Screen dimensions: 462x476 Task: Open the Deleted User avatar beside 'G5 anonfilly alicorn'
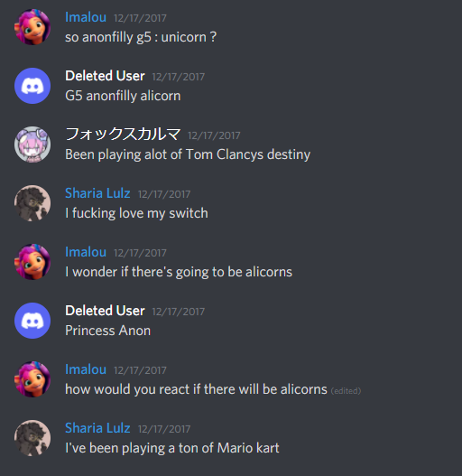click(32, 86)
